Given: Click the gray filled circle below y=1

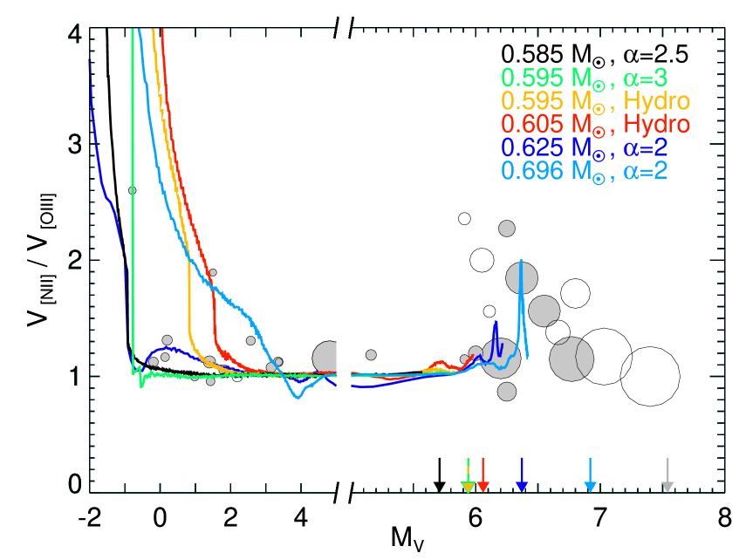Looking at the screenshot, I should pyautogui.click(x=507, y=392).
